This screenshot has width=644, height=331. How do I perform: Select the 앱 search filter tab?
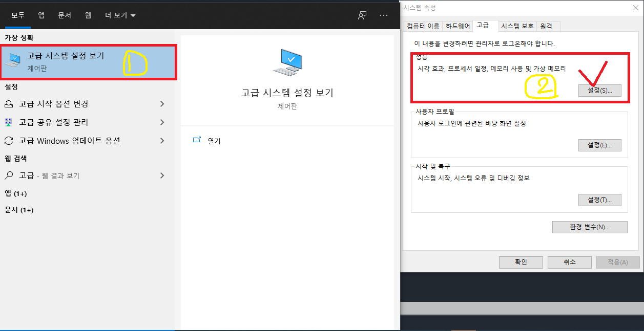[41, 15]
